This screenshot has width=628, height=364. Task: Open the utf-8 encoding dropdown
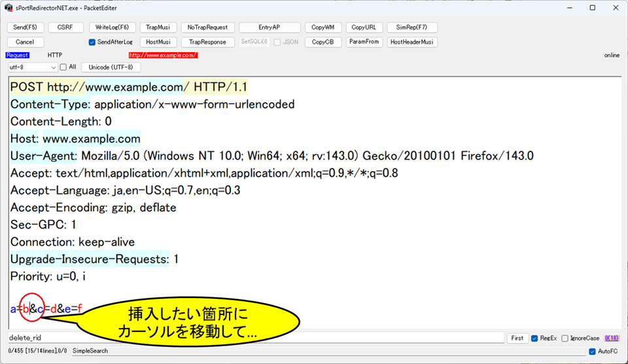click(33, 67)
